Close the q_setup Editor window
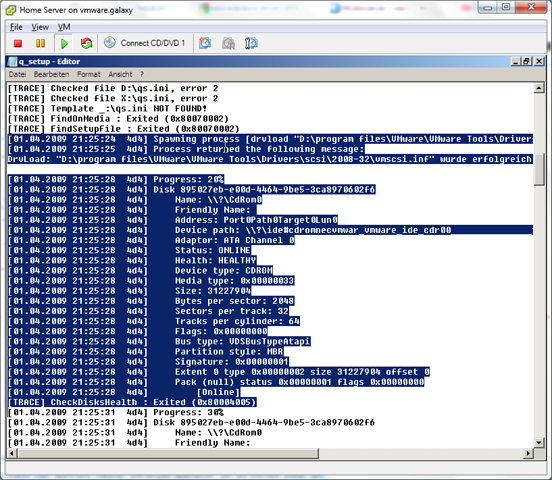 tap(539, 62)
